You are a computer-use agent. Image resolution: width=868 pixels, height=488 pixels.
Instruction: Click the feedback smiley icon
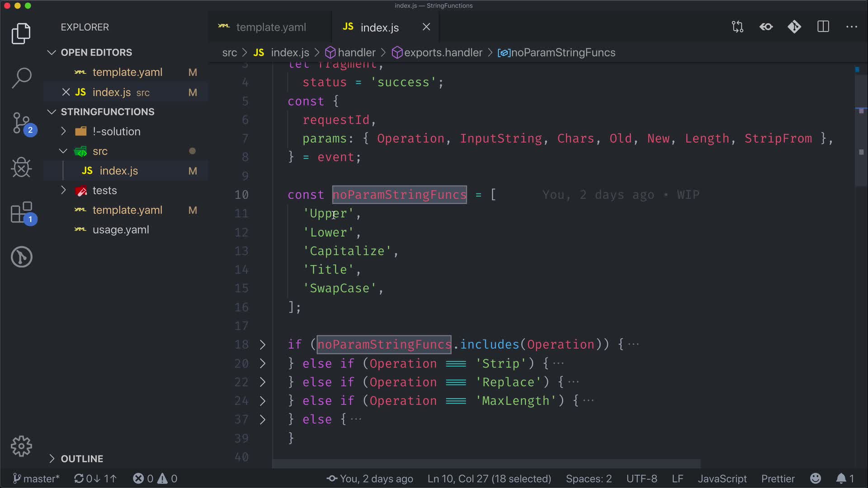tap(816, 479)
